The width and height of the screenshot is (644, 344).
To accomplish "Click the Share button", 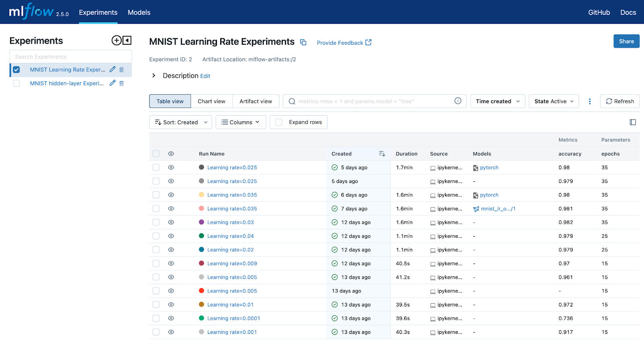I will [626, 41].
